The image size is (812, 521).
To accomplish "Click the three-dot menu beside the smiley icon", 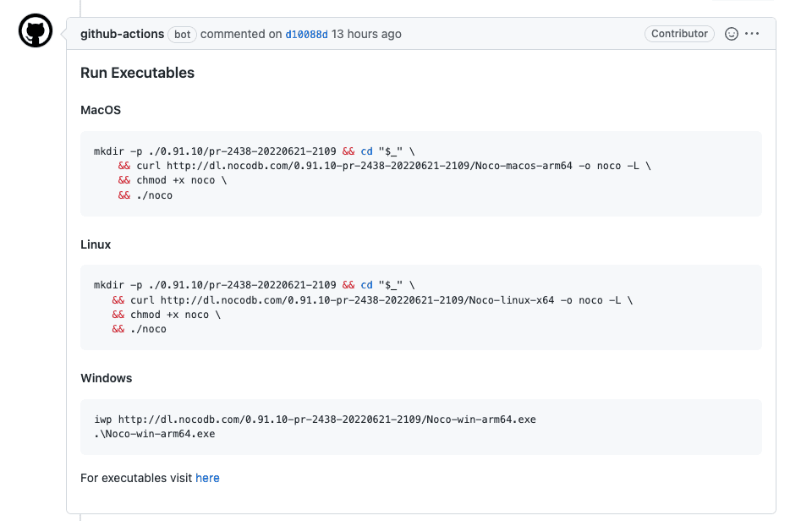I will pos(754,34).
